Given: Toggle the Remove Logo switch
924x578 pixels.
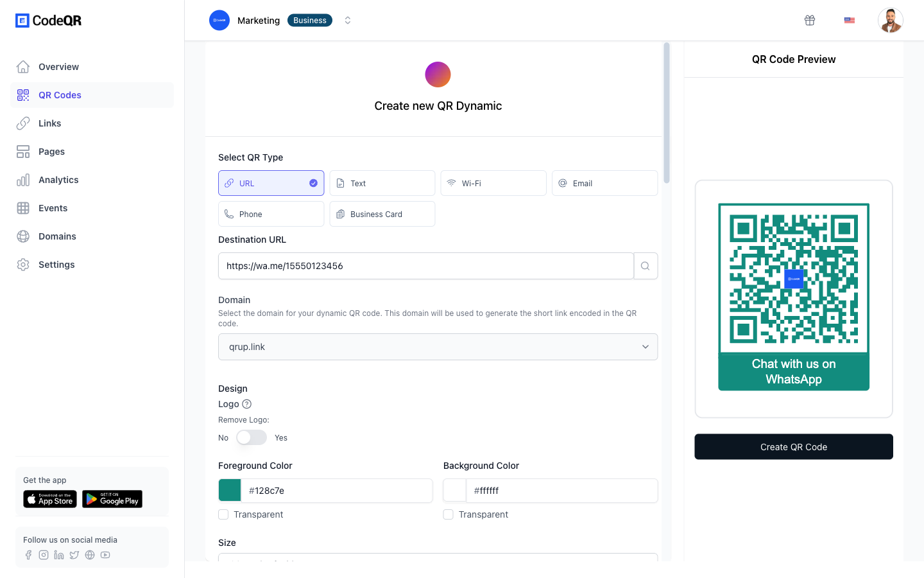Looking at the screenshot, I should click(x=252, y=437).
